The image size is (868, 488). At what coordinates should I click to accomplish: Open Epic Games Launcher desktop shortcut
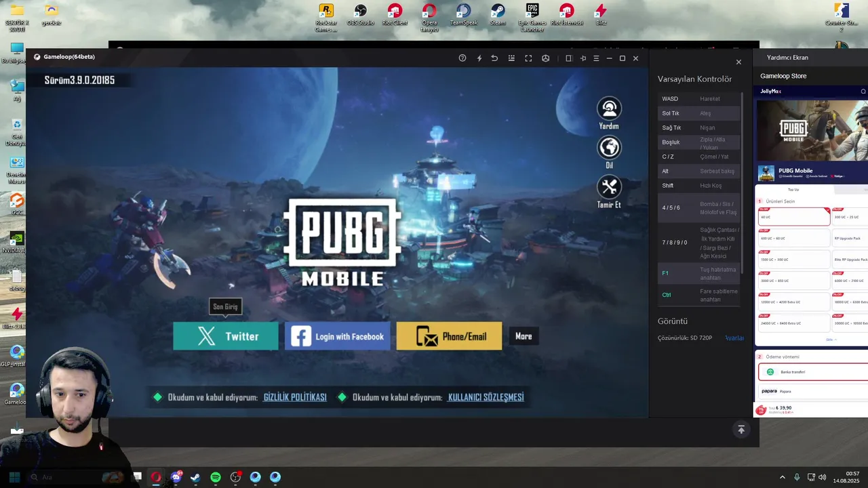click(x=532, y=17)
